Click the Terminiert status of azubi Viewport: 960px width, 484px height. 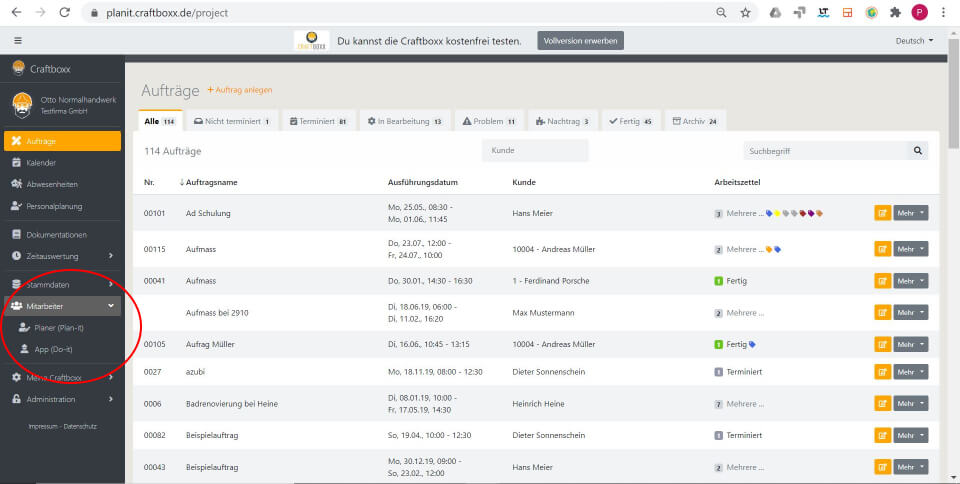pos(744,371)
